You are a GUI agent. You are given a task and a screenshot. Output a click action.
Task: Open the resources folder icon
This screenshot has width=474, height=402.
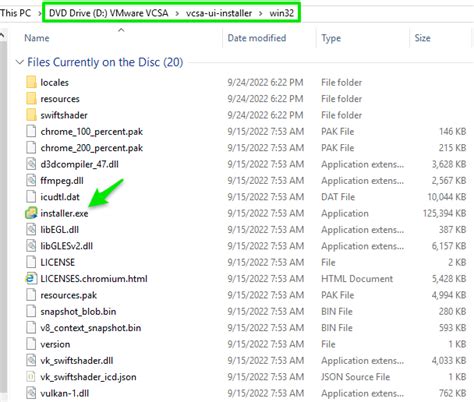[31, 98]
